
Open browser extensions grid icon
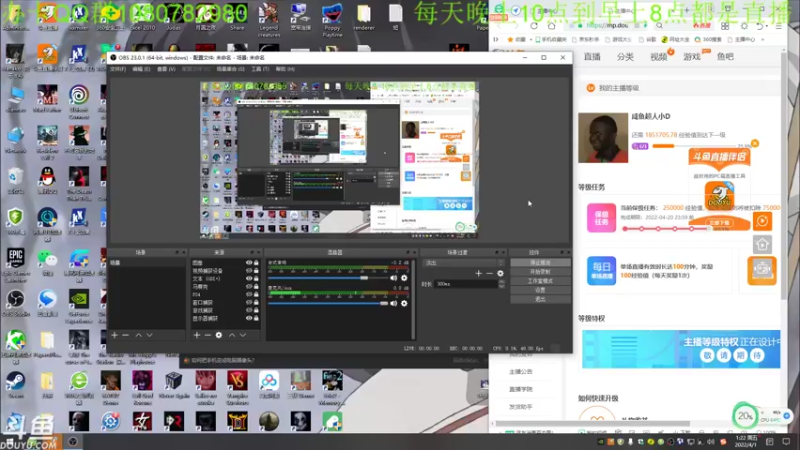click(x=725, y=26)
